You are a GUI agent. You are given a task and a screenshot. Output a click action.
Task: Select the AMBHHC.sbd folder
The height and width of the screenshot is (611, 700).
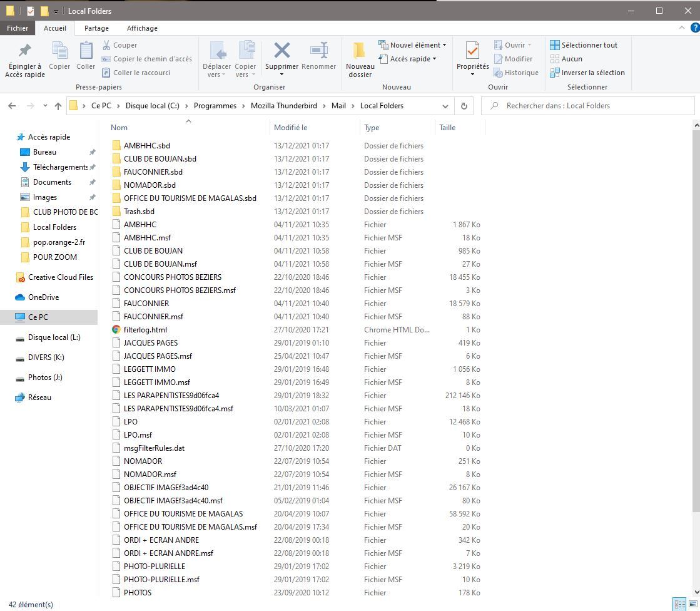[x=146, y=146]
